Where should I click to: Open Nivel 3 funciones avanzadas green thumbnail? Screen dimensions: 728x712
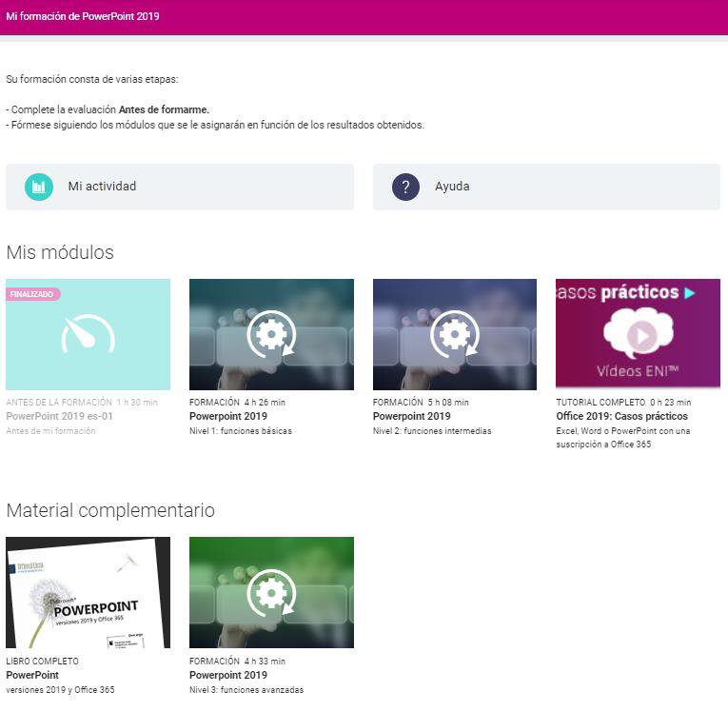(271, 593)
